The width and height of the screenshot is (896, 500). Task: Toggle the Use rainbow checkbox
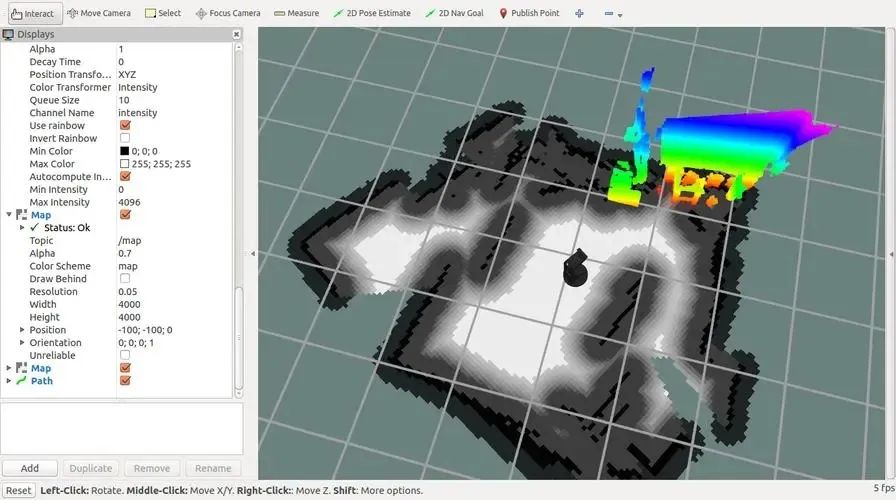point(125,125)
